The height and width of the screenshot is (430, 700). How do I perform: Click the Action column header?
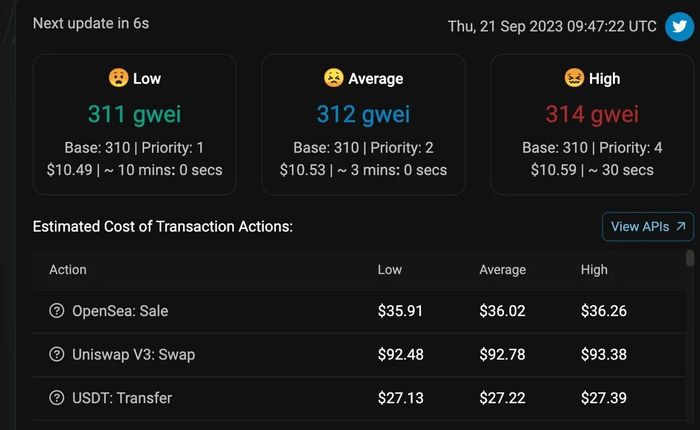pos(68,270)
